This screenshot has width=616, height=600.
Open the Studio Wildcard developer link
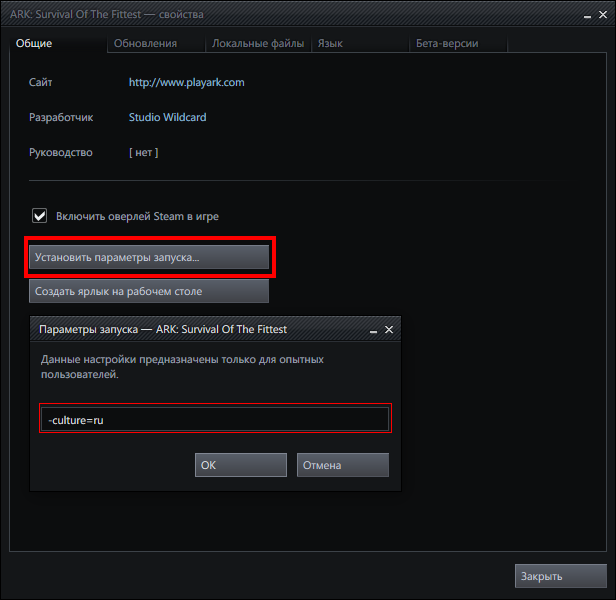pyautogui.click(x=167, y=117)
